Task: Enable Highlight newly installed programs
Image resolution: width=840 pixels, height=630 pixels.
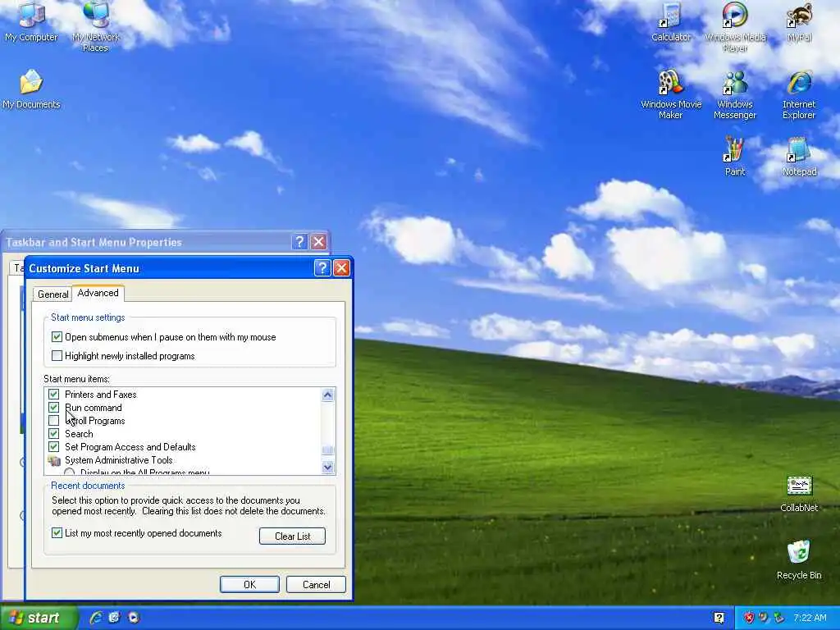Action: tap(57, 356)
